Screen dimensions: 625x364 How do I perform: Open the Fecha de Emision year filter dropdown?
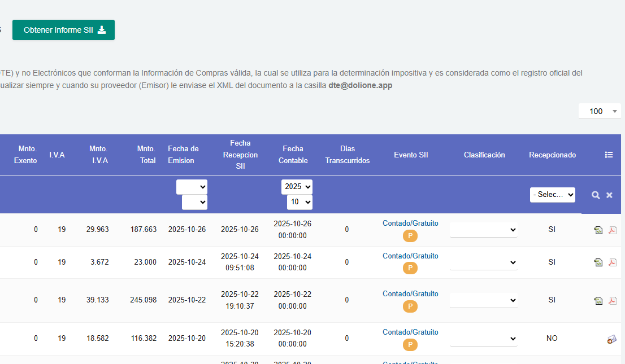point(192,187)
